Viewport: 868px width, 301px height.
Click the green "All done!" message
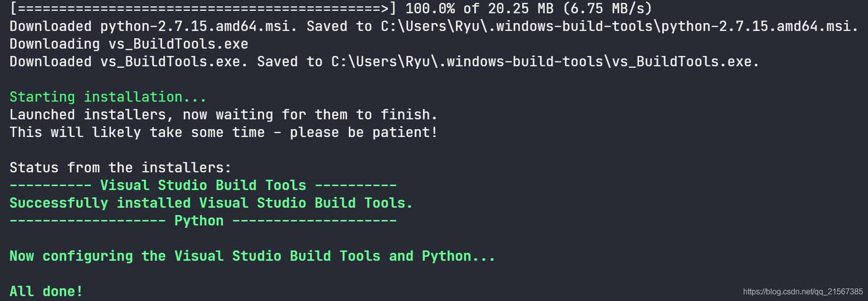46,291
